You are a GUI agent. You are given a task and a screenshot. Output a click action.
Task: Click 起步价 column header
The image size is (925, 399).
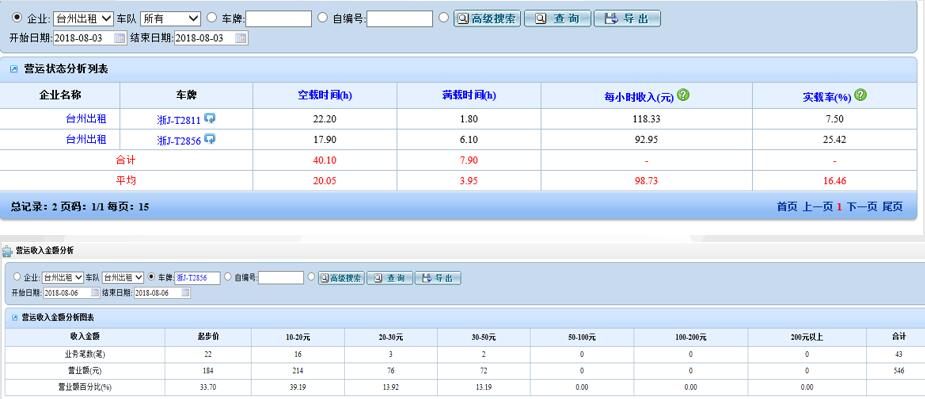tap(208, 337)
